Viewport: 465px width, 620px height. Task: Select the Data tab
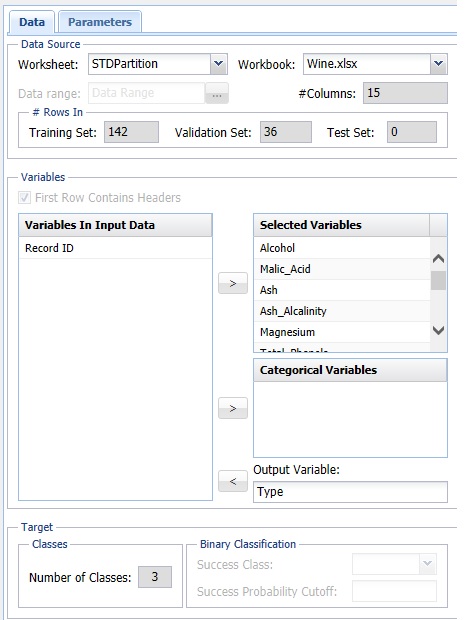[32, 22]
